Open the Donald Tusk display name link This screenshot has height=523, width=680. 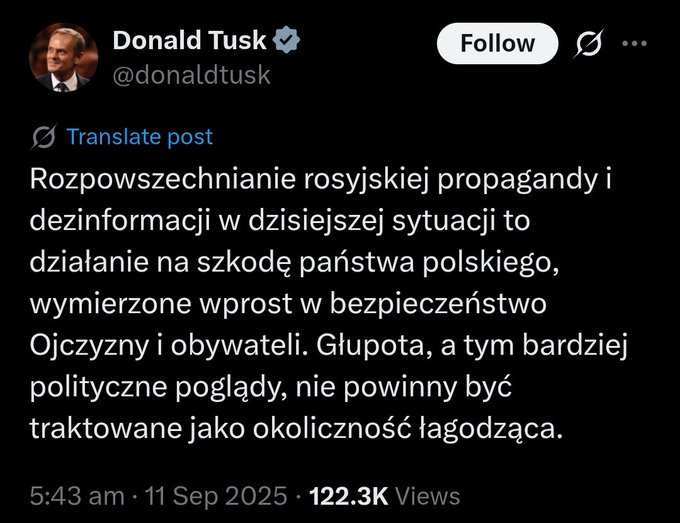tap(190, 40)
